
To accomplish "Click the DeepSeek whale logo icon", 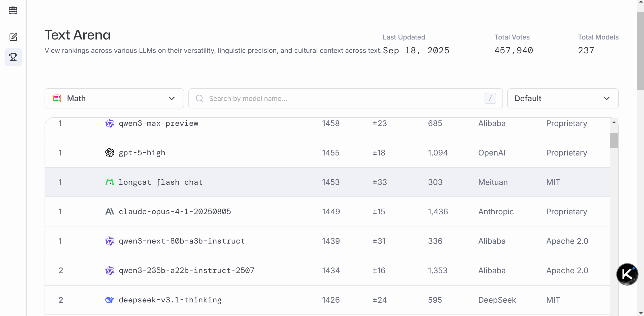I will tap(110, 300).
